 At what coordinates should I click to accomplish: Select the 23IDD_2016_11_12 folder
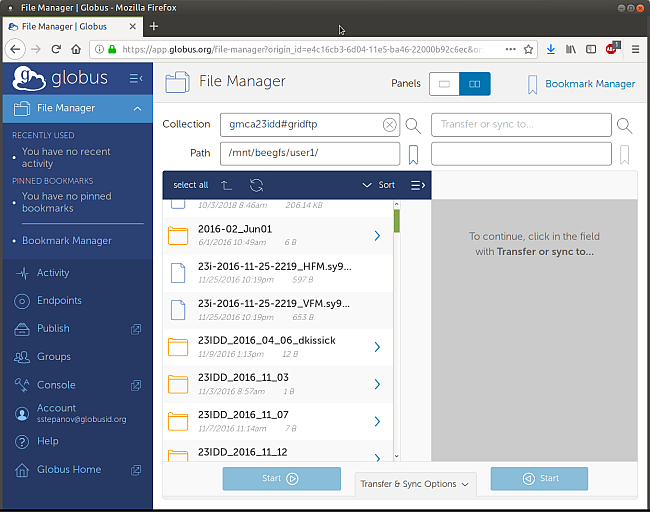coord(278,451)
